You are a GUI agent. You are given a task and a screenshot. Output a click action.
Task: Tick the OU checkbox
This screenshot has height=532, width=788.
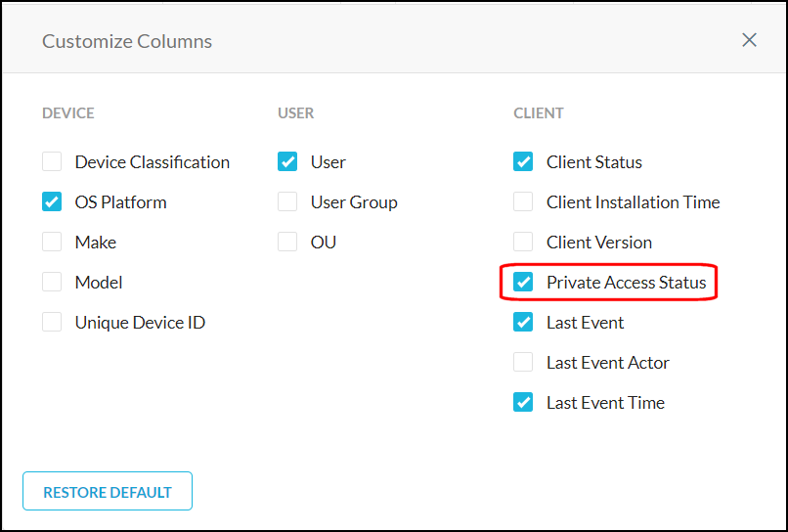click(287, 243)
